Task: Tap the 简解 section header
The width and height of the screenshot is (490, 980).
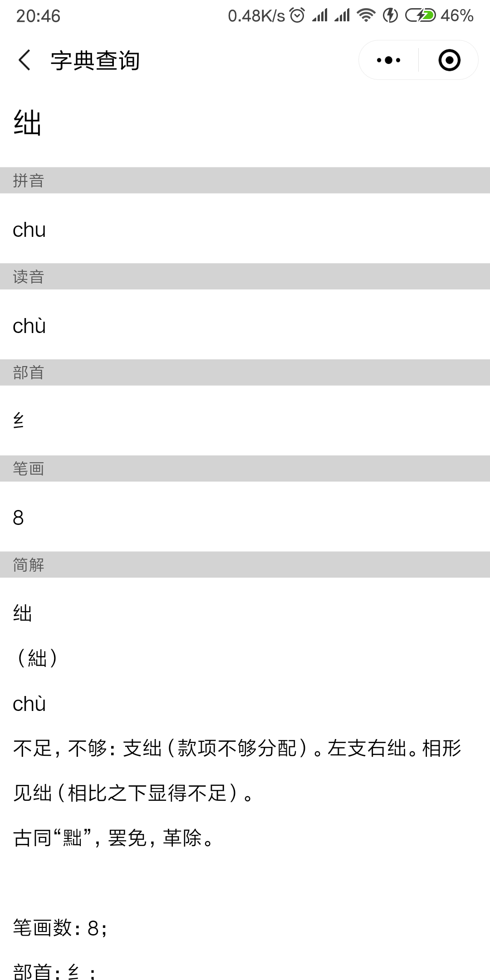Action: [245, 565]
